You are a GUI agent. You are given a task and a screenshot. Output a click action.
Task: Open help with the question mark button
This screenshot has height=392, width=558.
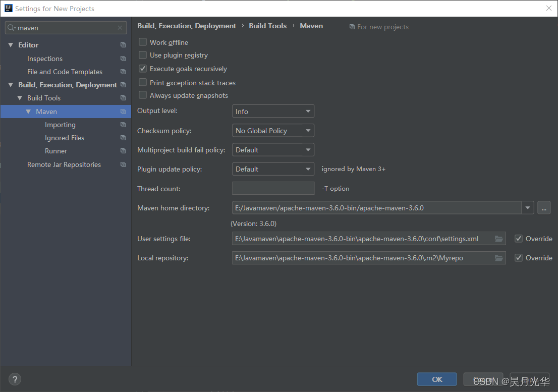click(15, 379)
